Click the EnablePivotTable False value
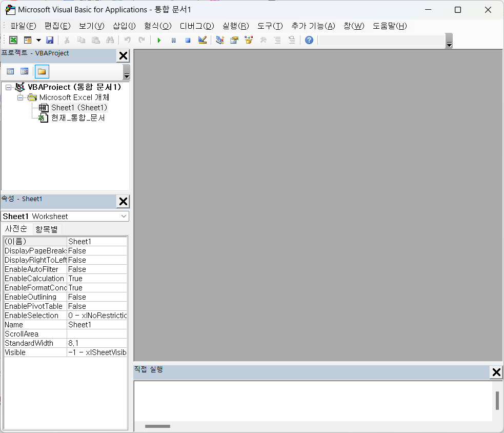Viewport: 504px width, 433px height. (x=97, y=306)
